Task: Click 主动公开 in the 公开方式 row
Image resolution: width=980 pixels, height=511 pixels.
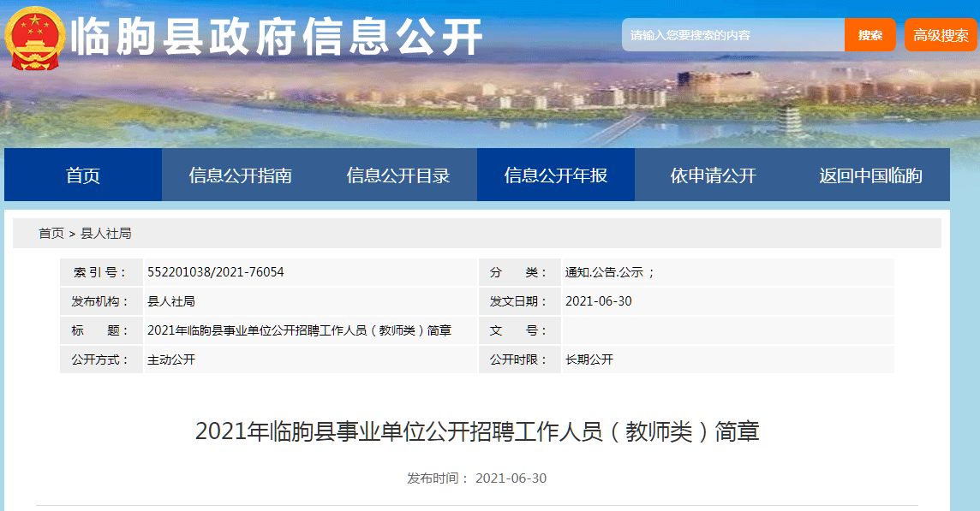Action: [171, 359]
